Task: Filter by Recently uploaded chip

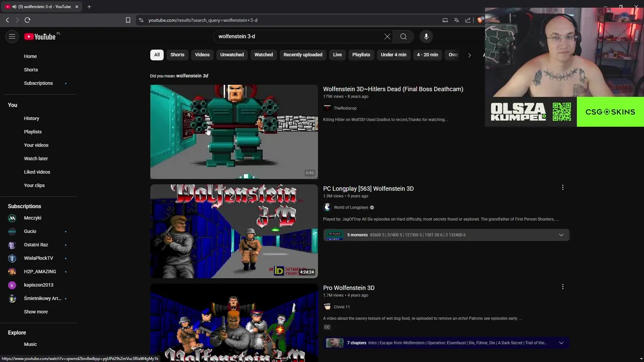Action: coord(303,55)
